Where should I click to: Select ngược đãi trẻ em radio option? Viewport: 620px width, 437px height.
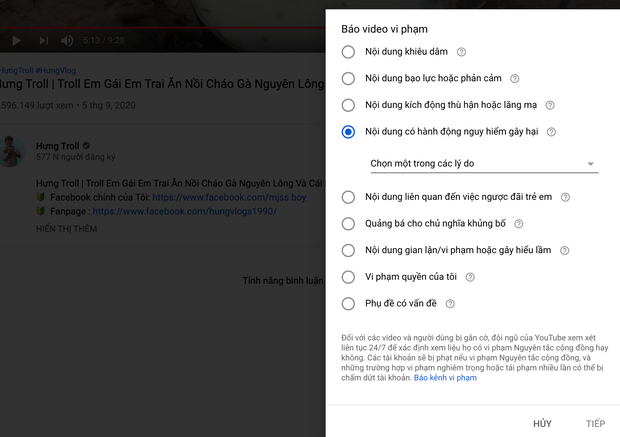coord(348,197)
